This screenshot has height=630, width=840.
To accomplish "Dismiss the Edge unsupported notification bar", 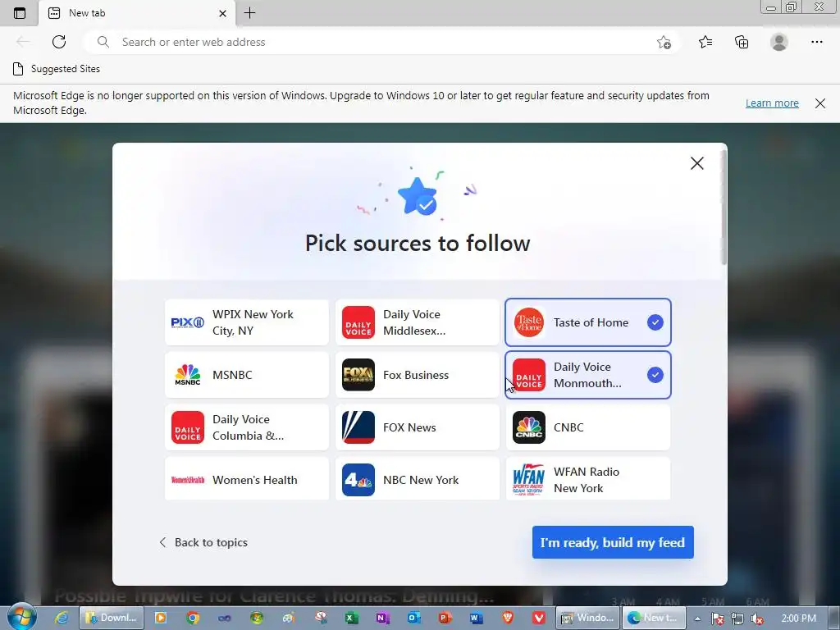I will click(820, 103).
